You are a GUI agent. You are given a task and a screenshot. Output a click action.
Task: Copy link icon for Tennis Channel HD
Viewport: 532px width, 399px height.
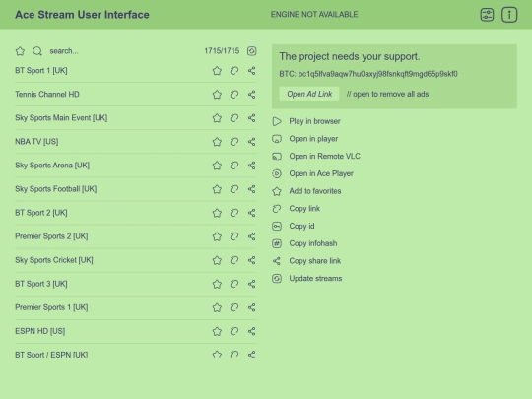tap(234, 95)
